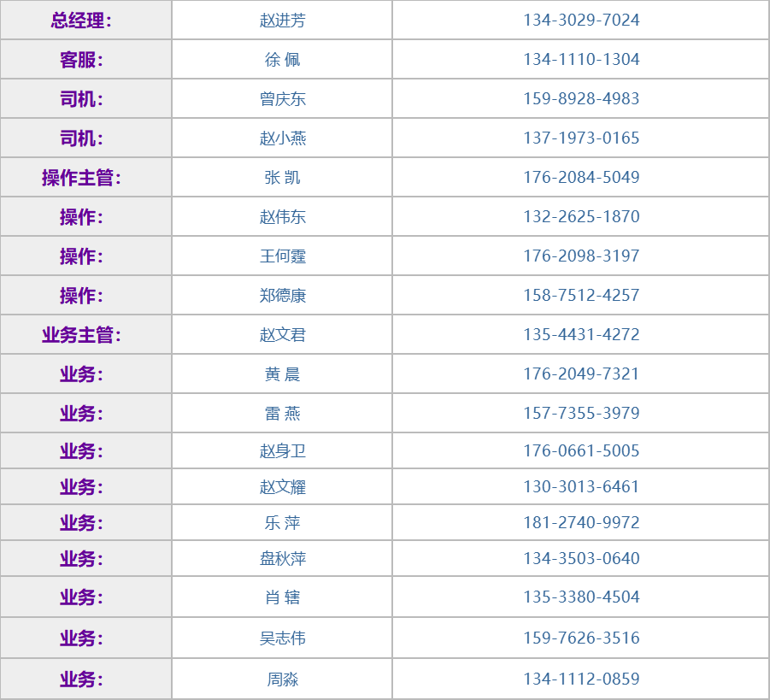Click phone number 176-0661-5005
The width and height of the screenshot is (770, 700).
[581, 450]
